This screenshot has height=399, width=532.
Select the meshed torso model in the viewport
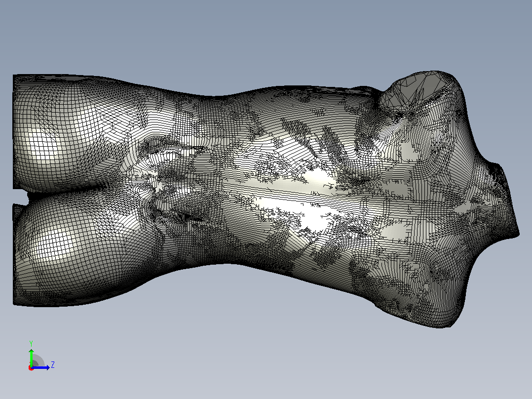pyautogui.click(x=266, y=199)
